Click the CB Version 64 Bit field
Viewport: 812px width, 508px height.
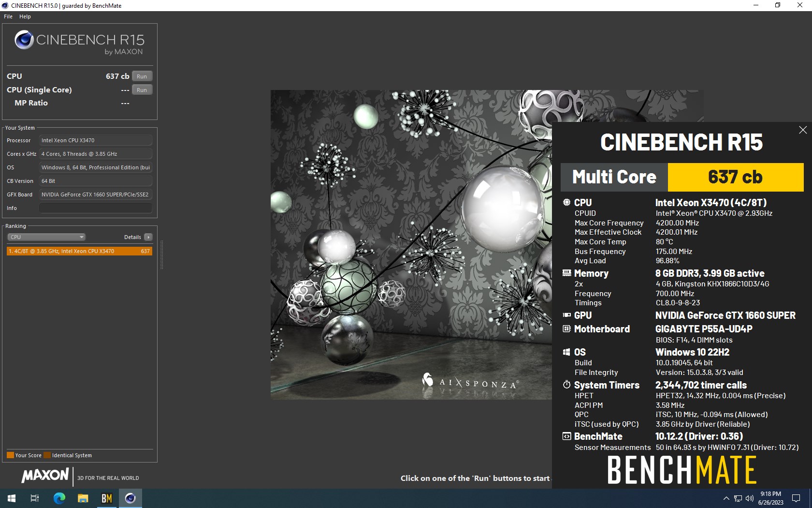tap(96, 181)
